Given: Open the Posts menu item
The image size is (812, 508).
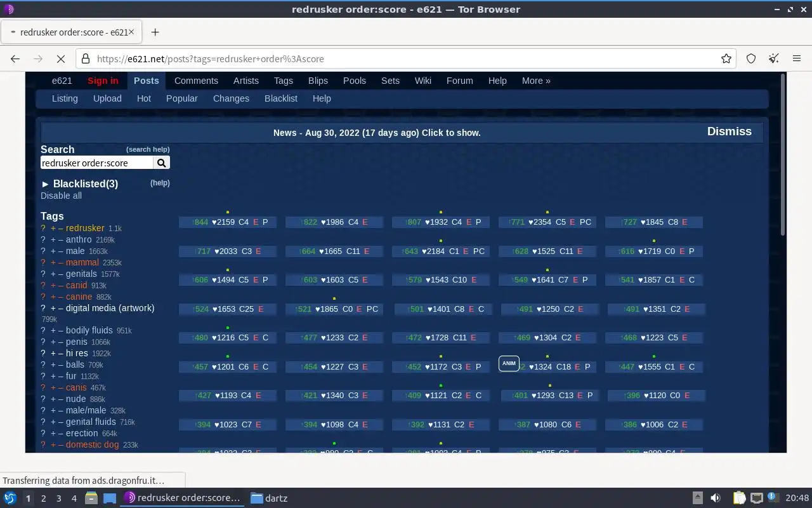Looking at the screenshot, I should pos(146,81).
